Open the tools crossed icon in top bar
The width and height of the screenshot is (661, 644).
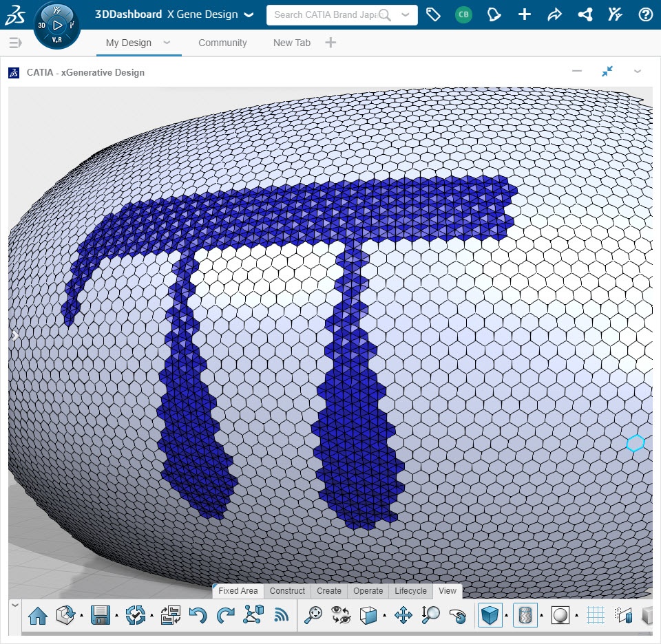tap(615, 14)
